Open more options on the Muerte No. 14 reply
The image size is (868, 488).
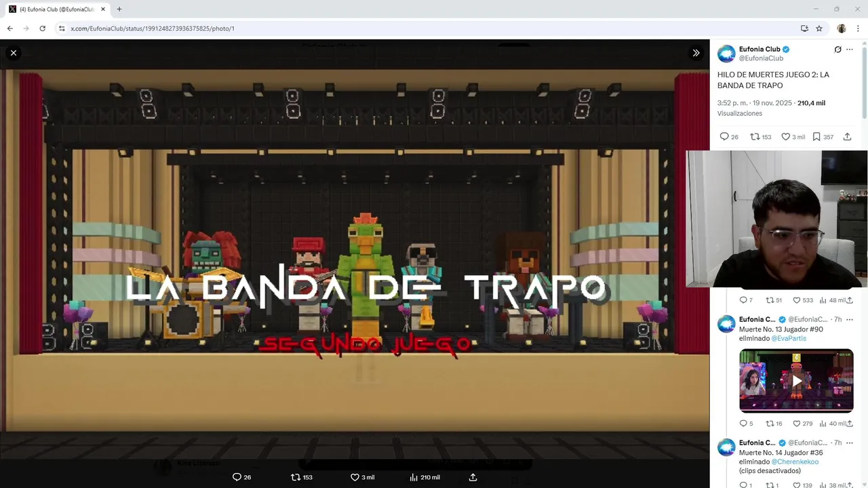click(x=850, y=443)
